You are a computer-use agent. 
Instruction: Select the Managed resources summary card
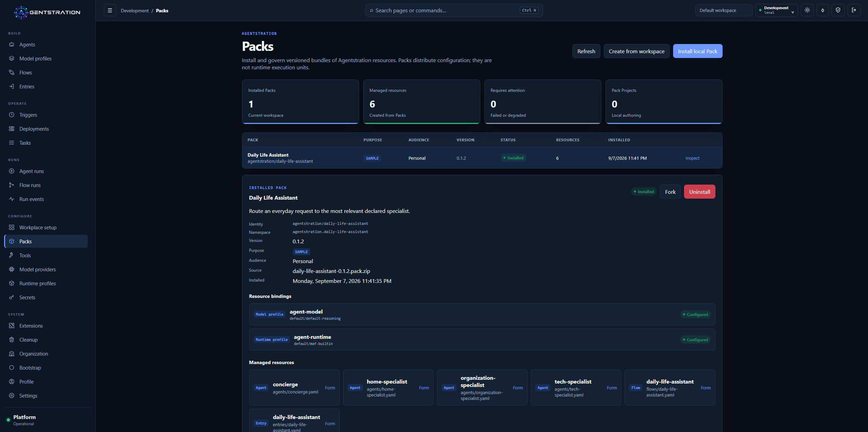[422, 102]
